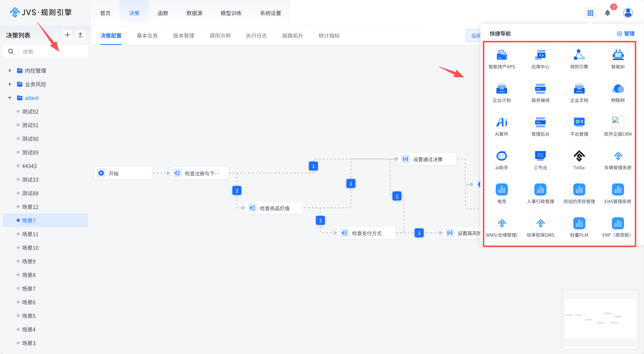Select the 检查商品价值 flow node

pos(274,208)
